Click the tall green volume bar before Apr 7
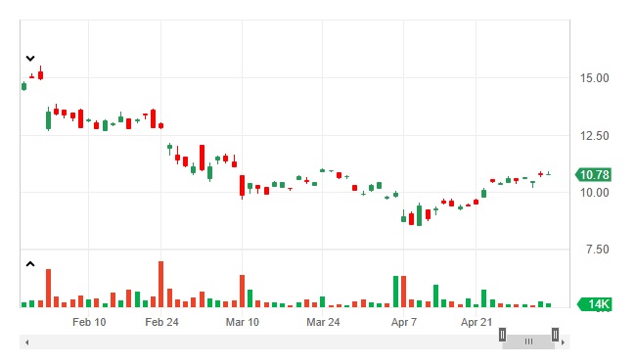The height and width of the screenshot is (364, 636). pyautogui.click(x=396, y=292)
